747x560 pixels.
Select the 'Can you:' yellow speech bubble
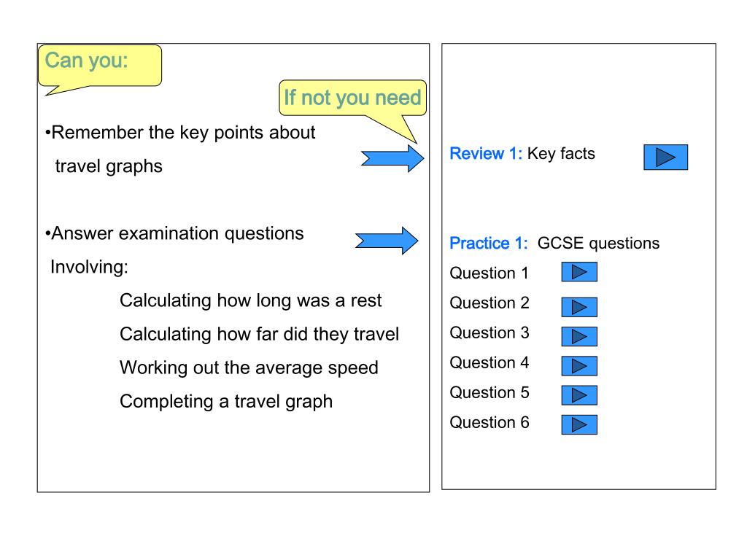99,66
